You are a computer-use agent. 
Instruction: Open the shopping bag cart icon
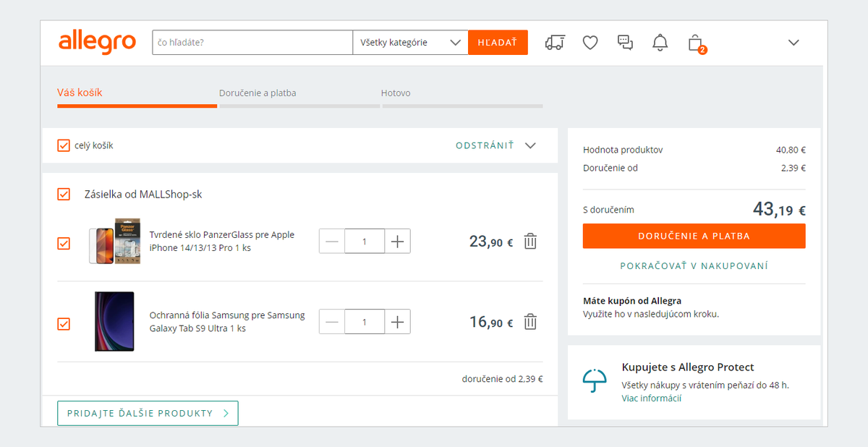coord(696,43)
